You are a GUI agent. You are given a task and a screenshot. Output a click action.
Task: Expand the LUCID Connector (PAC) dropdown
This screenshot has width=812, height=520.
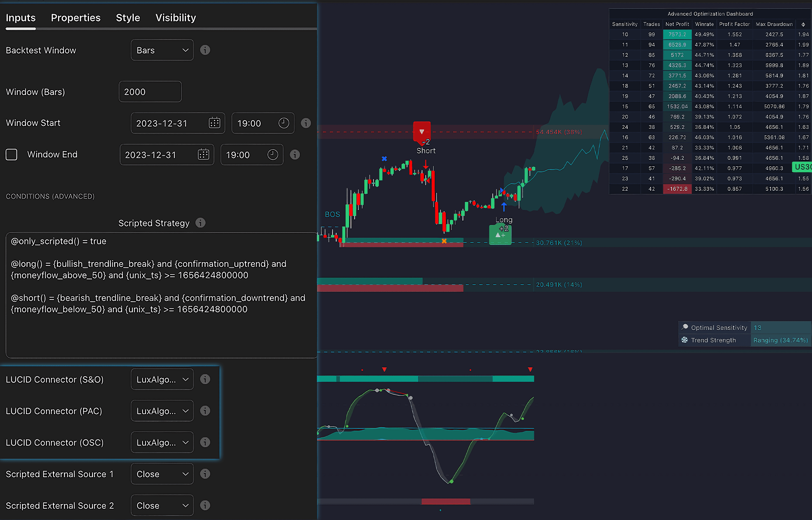coord(162,411)
